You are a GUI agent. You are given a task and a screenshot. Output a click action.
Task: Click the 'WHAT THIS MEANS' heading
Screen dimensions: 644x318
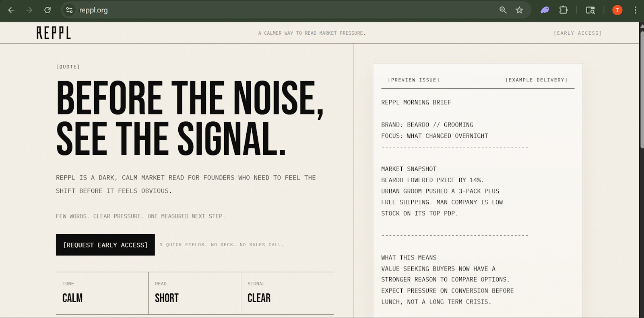pos(409,258)
